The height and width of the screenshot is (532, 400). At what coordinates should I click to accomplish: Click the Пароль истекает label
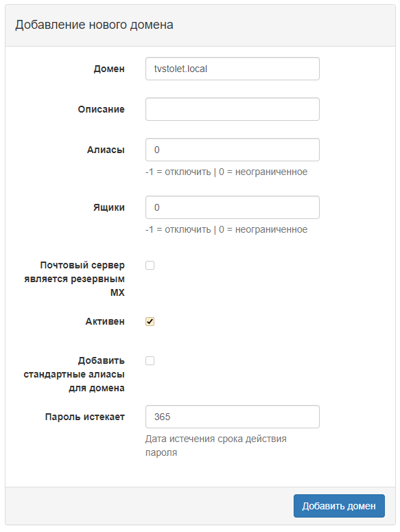click(85, 417)
